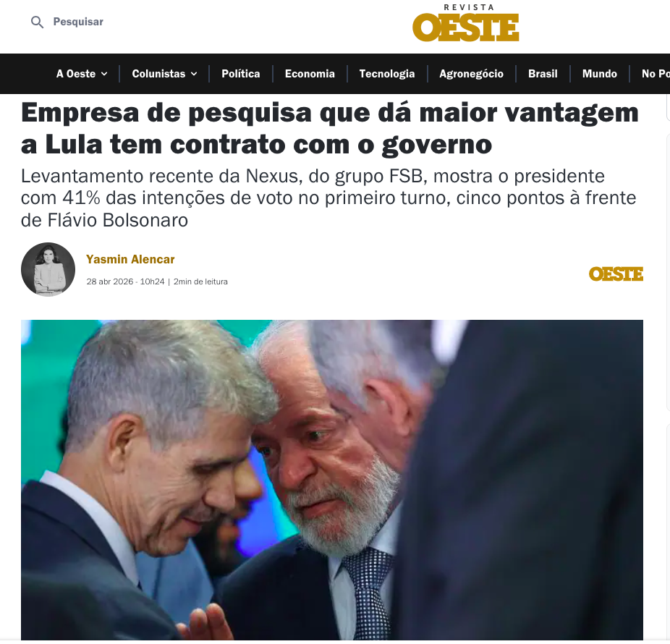Click the small Oeste logo beside byline
Image resolution: width=670 pixels, height=644 pixels.
616,274
